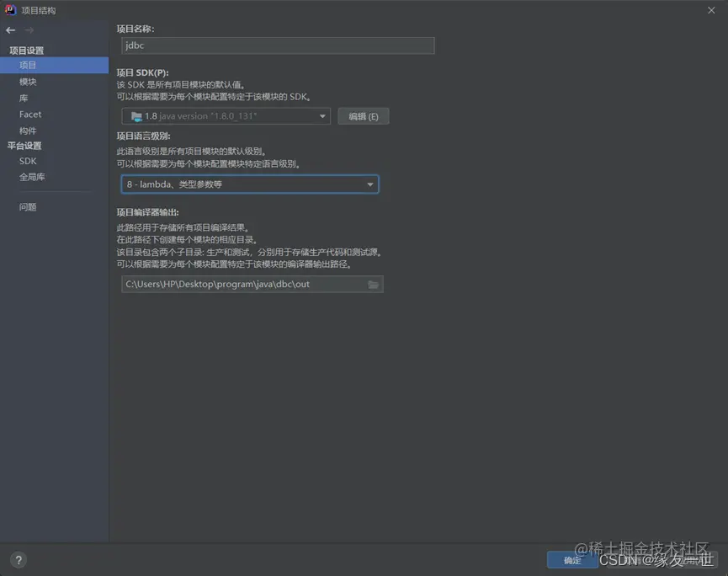The image size is (728, 576).
Task: Click the Project Structure dialog icon
Action: (x=10, y=10)
